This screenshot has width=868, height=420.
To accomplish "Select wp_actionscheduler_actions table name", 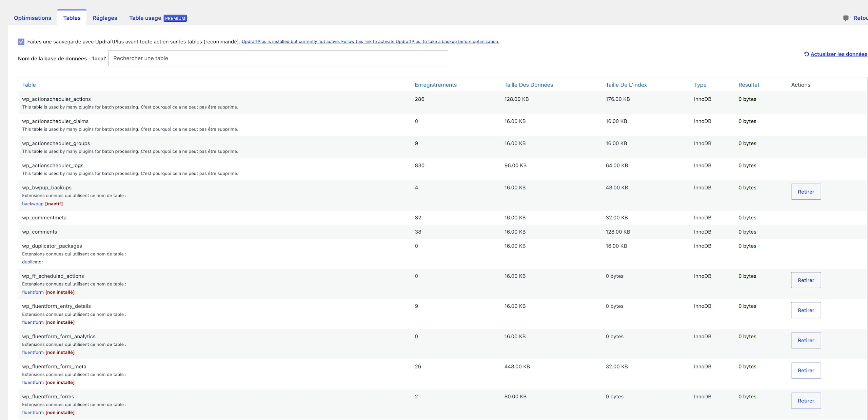I will coord(56,99).
